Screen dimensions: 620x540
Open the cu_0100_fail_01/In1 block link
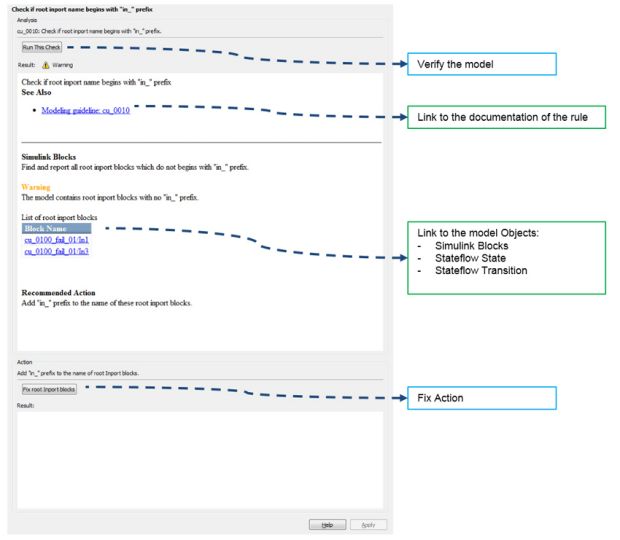click(57, 241)
